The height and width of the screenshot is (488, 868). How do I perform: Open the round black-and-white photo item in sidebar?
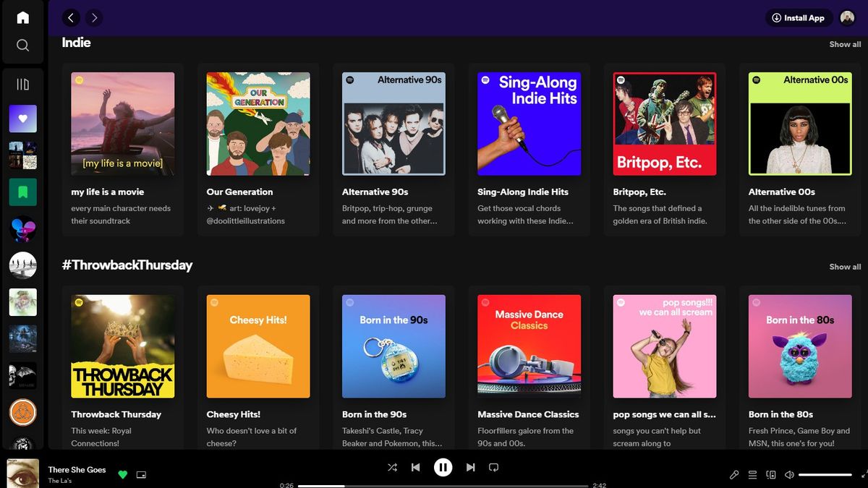click(22, 265)
